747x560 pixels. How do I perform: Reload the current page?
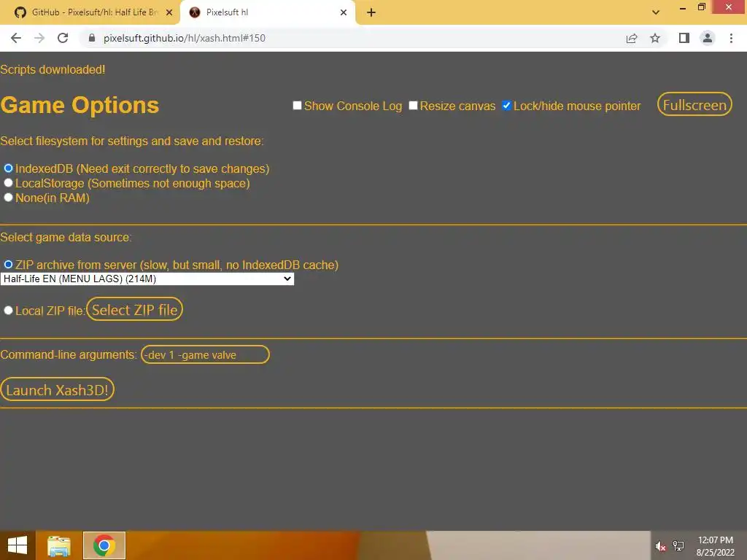63,38
